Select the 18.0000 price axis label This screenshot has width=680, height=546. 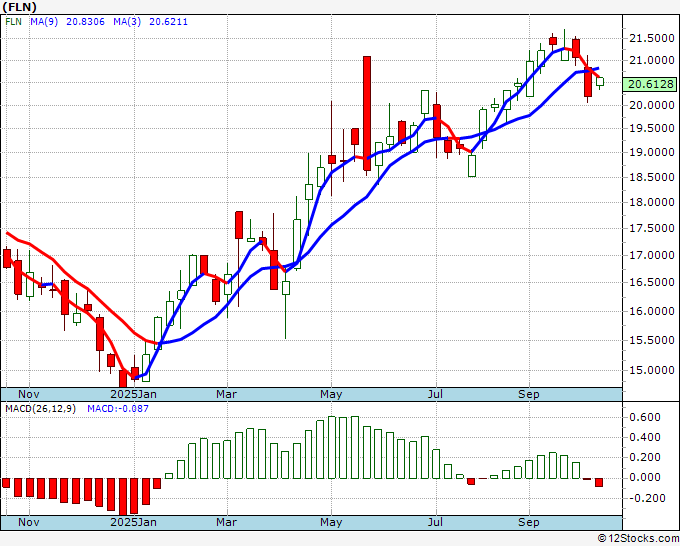651,202
